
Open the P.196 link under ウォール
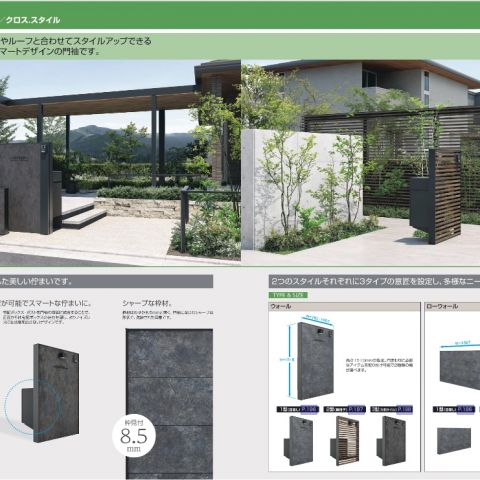[310, 409]
